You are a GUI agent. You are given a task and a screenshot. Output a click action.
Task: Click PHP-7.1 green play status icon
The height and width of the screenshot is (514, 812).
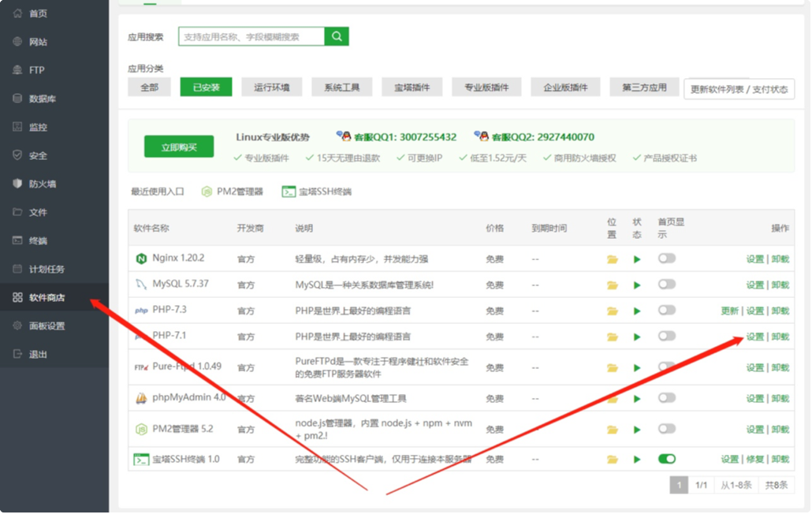tap(637, 337)
